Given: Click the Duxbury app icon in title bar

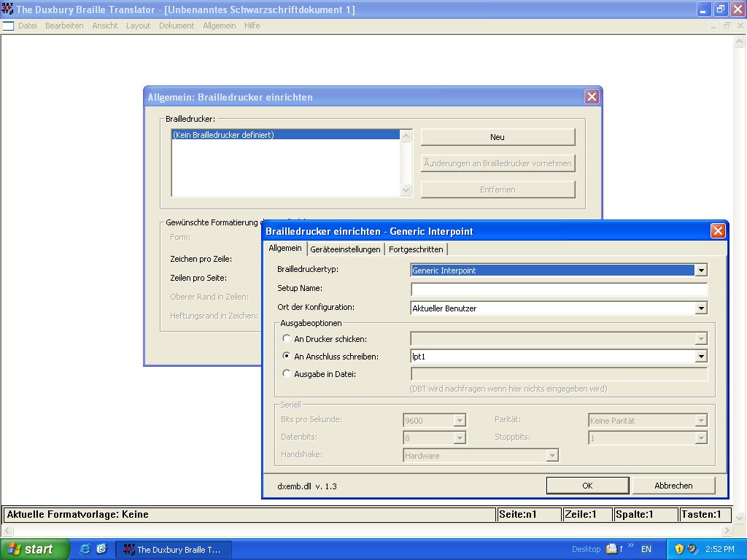Looking at the screenshot, I should pos(7,9).
